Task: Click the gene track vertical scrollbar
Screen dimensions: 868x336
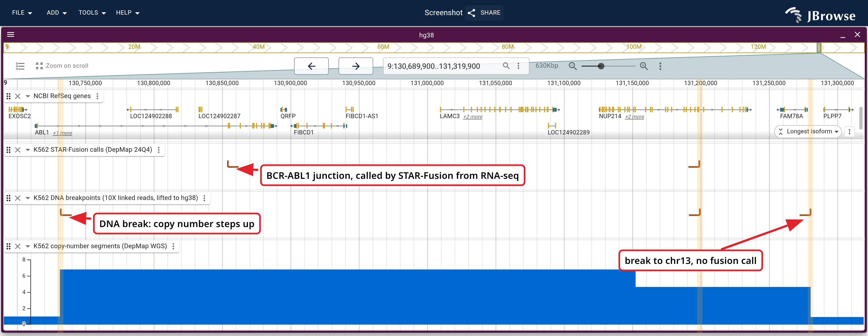Action: [x=861, y=118]
